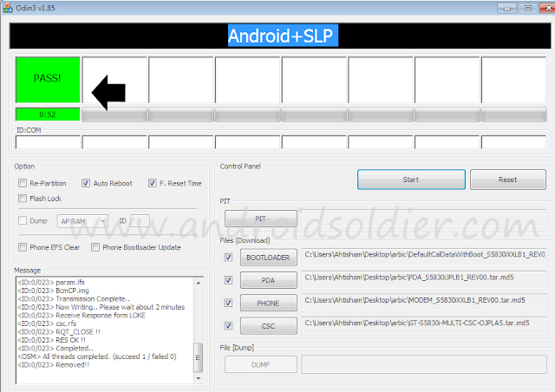The width and height of the screenshot is (555, 392).
Task: Click the Reset button
Action: click(507, 180)
